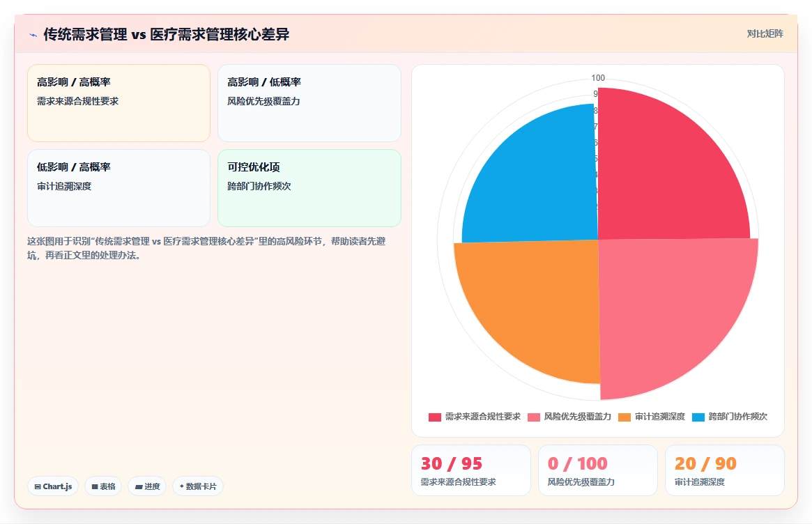Toggle 跨部门协作频次 legend swatch

click(698, 417)
